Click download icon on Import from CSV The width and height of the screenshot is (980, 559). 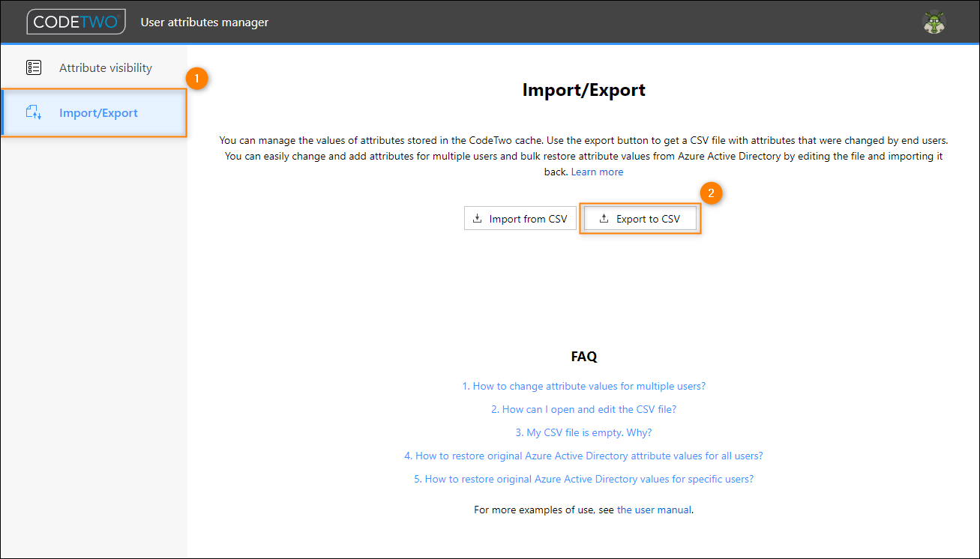coord(477,219)
